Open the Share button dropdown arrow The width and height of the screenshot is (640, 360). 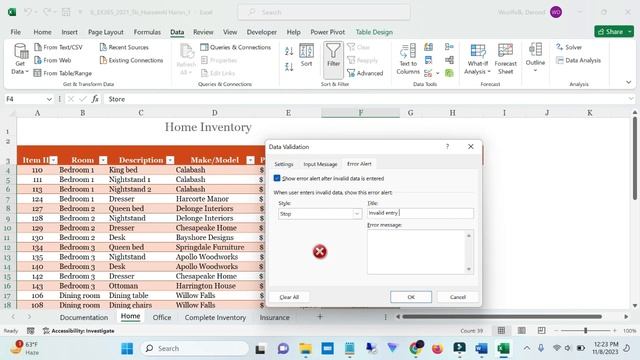pos(630,31)
